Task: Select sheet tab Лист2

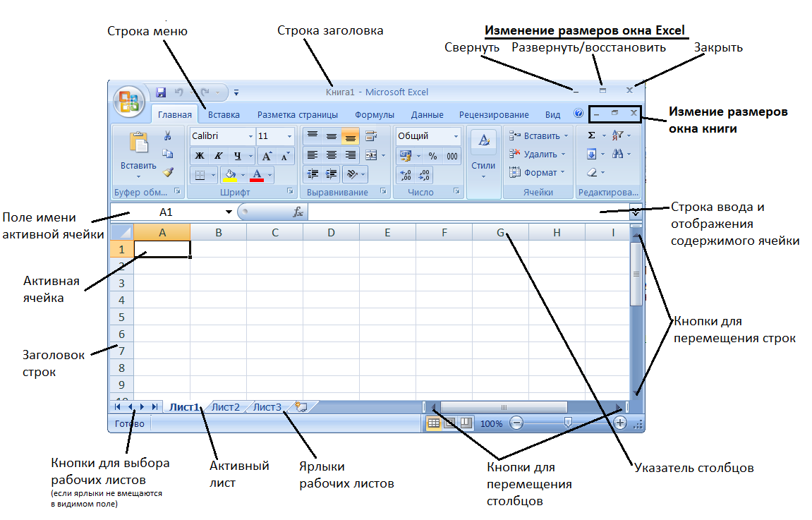Action: [226, 407]
